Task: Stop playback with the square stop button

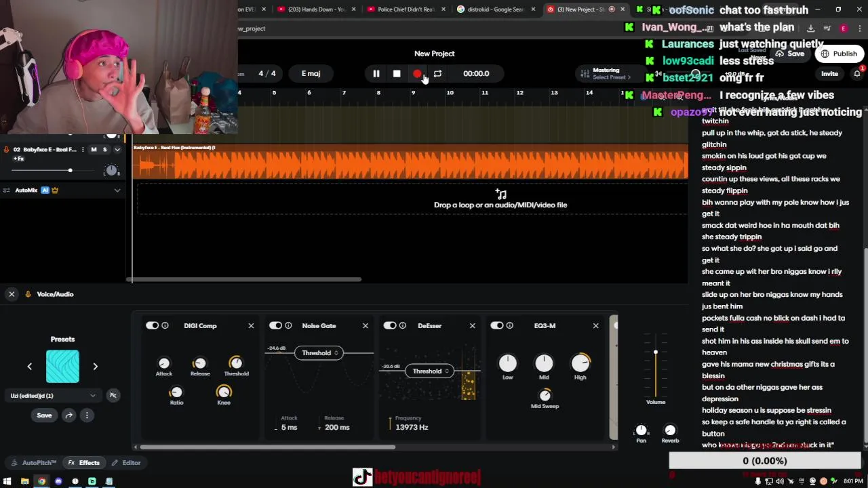Action: tap(397, 73)
